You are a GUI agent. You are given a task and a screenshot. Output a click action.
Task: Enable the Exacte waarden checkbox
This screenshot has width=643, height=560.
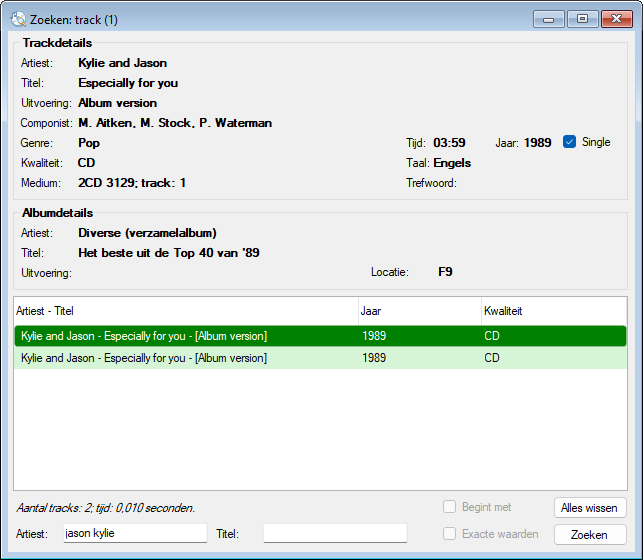[x=449, y=534]
